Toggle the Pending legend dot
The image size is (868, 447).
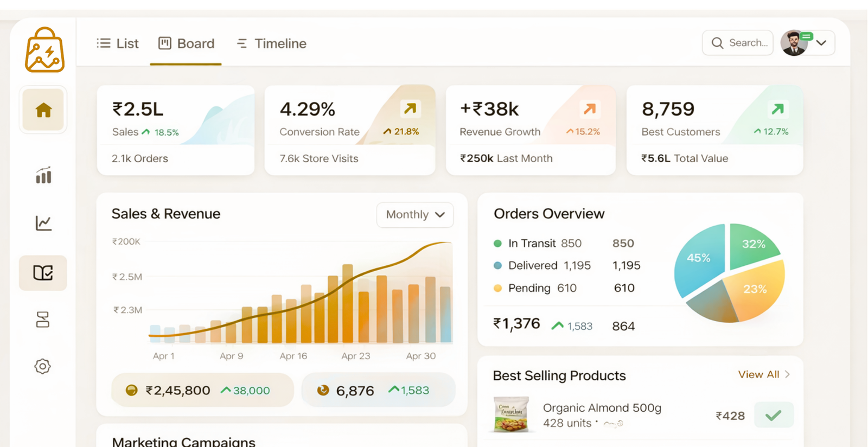497,289
